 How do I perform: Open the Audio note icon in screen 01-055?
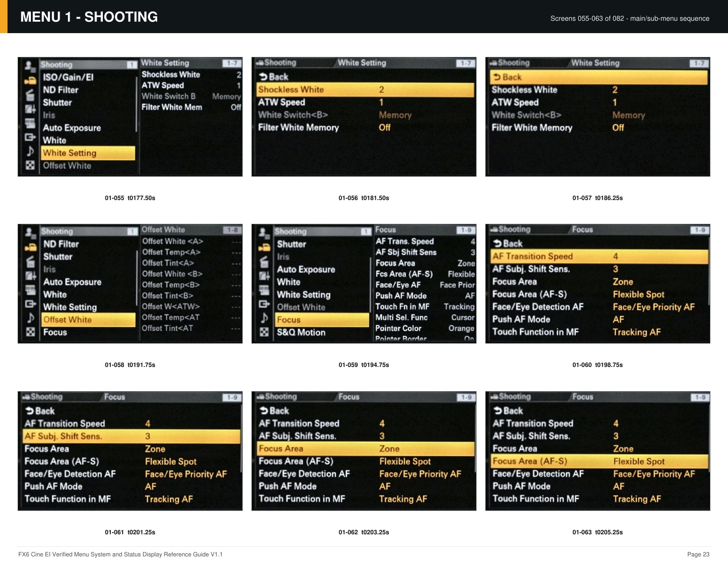click(x=30, y=151)
